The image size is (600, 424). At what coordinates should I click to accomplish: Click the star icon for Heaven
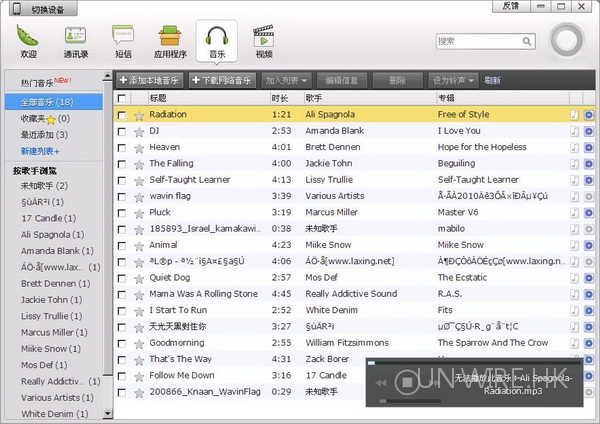[139, 147]
